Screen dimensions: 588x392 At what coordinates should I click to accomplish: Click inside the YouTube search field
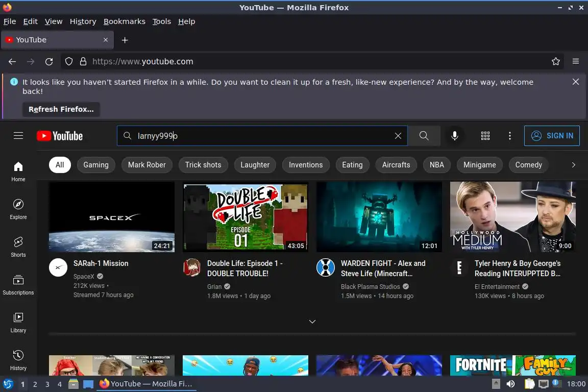click(x=262, y=136)
